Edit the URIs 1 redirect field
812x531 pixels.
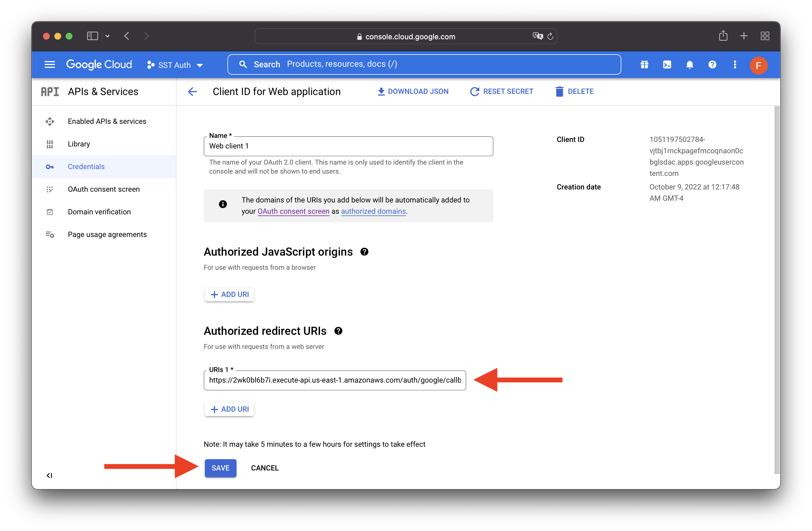[335, 380]
